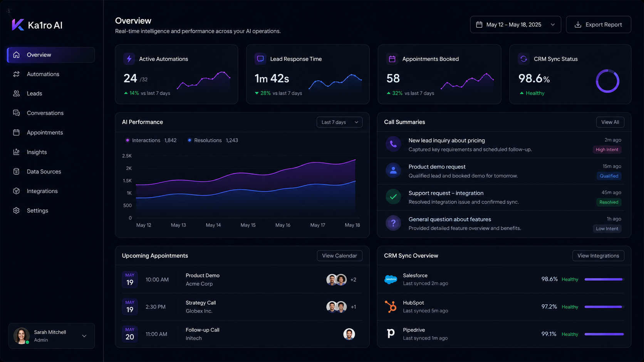Click the Pipedrive sync progress bar
Screen dimensions: 644x362
[x=604, y=334]
